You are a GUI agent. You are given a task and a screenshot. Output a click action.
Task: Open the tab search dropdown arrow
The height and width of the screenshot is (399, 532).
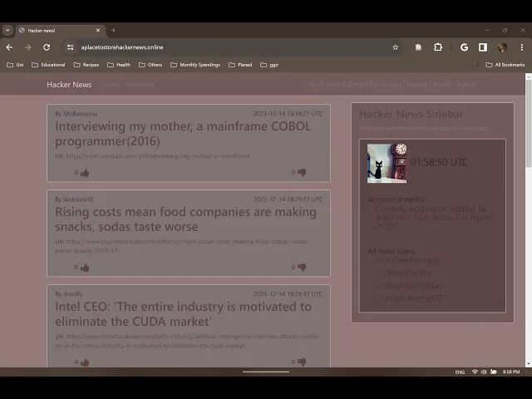tap(7, 30)
